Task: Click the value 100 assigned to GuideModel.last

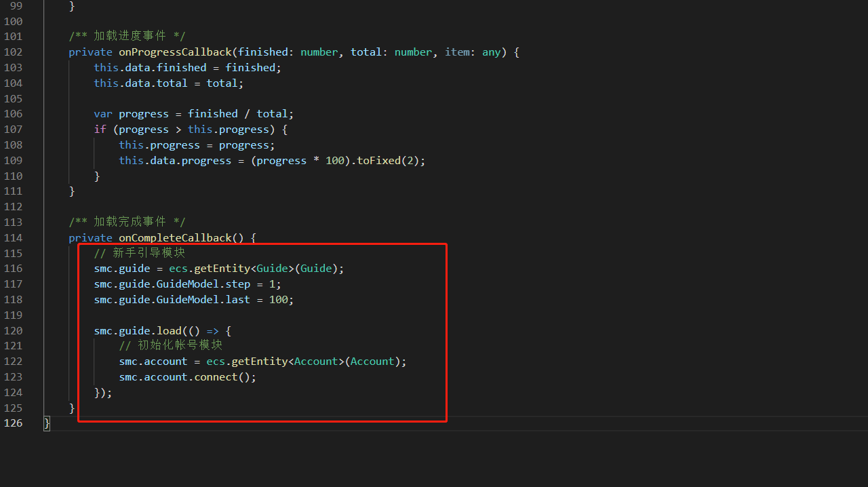Action: click(x=278, y=300)
